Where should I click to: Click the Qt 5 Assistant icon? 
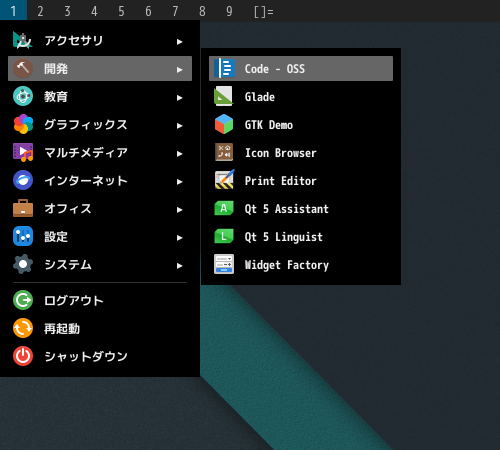coord(224,208)
